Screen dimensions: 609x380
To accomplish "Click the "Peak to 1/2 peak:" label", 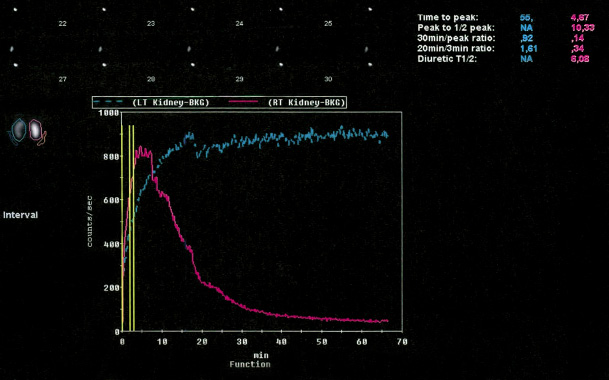I will [456, 28].
